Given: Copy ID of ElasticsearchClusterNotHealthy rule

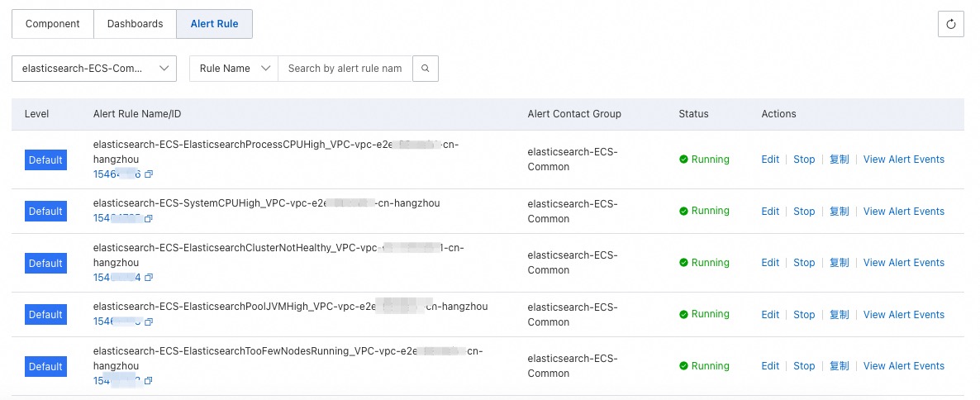Looking at the screenshot, I should [x=150, y=278].
